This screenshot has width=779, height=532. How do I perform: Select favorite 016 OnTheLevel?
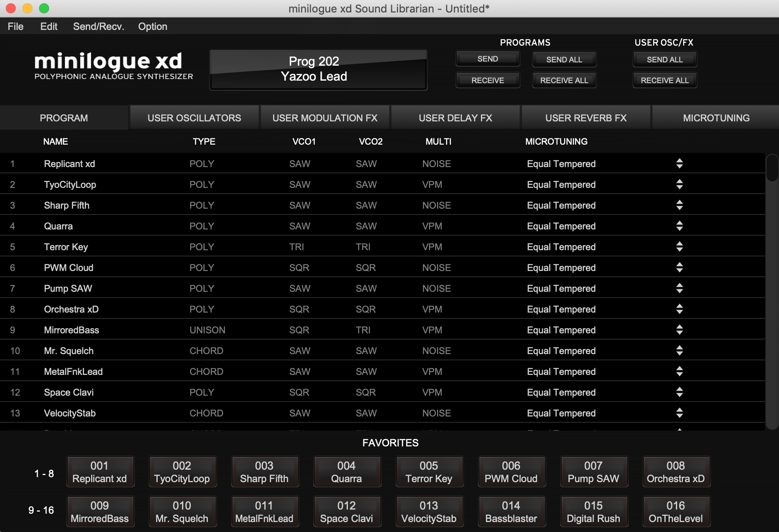pos(676,512)
